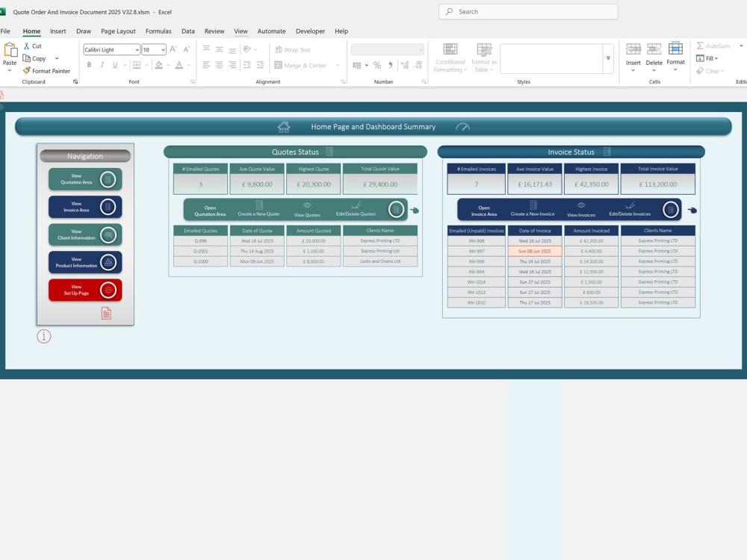
Task: Apply comma style format
Action: point(390,65)
